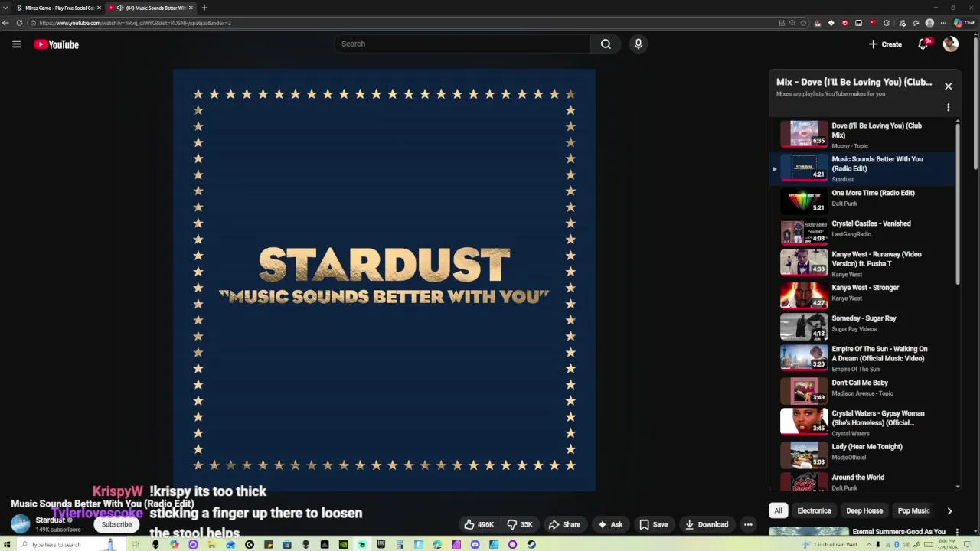
Task: Focus the YouTube search field
Action: (462, 44)
